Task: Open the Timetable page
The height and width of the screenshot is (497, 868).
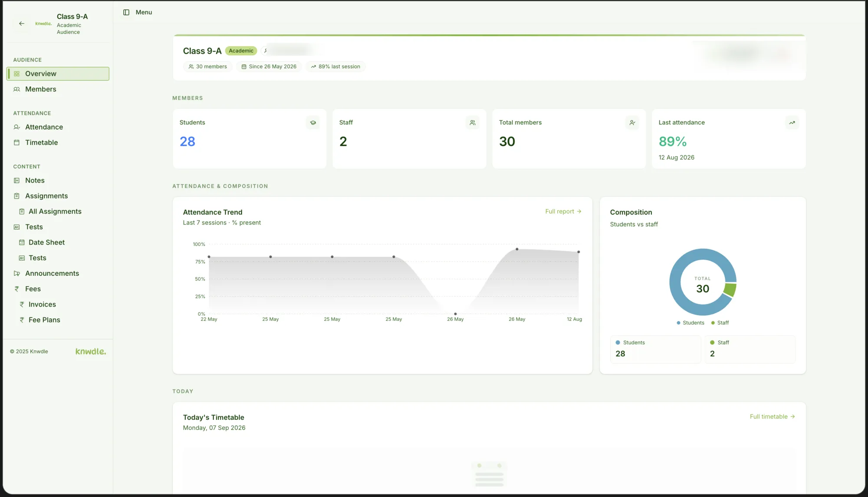Action: tap(58, 143)
